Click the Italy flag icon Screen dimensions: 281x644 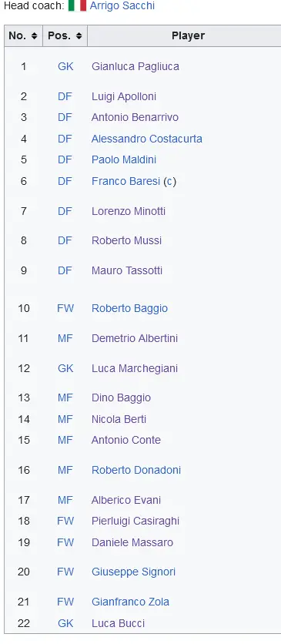coord(77,5)
